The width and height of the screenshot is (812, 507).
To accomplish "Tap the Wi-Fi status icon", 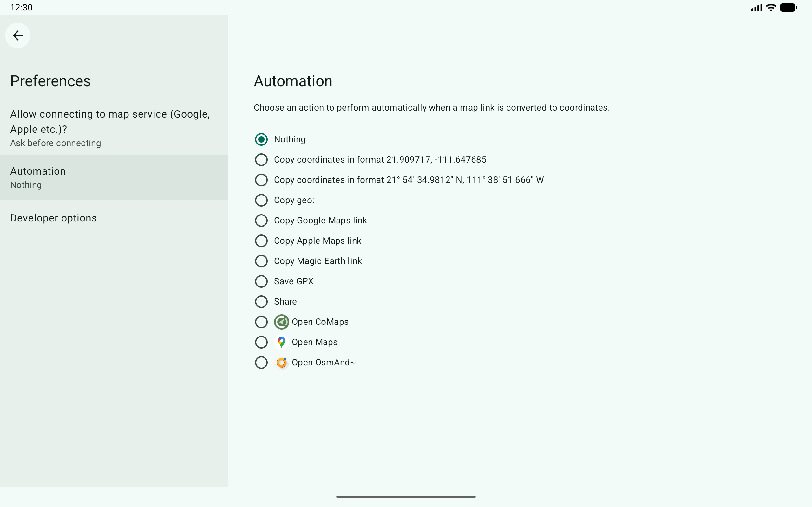I will point(771,8).
